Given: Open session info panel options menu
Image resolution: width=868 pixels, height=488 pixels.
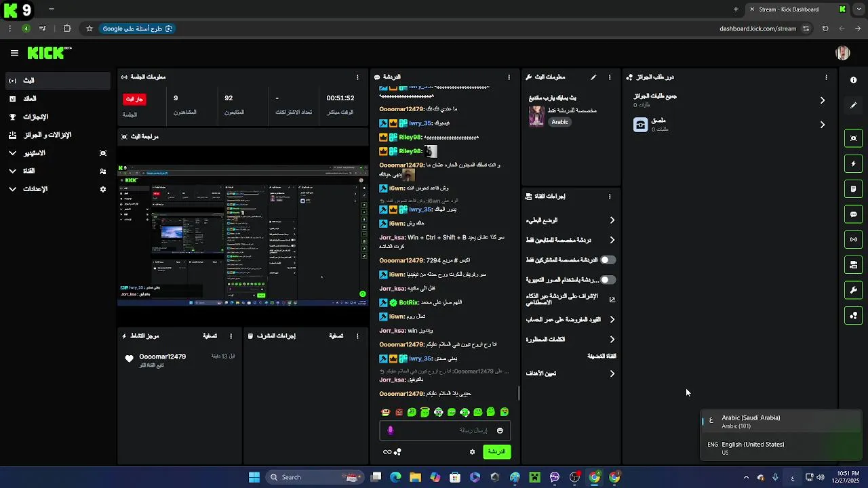Looking at the screenshot, I should point(357,77).
